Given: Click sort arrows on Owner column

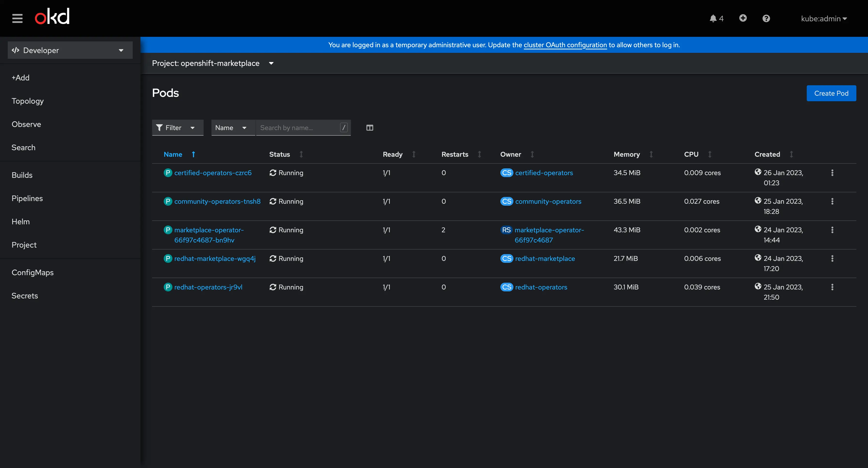Looking at the screenshot, I should coord(532,154).
